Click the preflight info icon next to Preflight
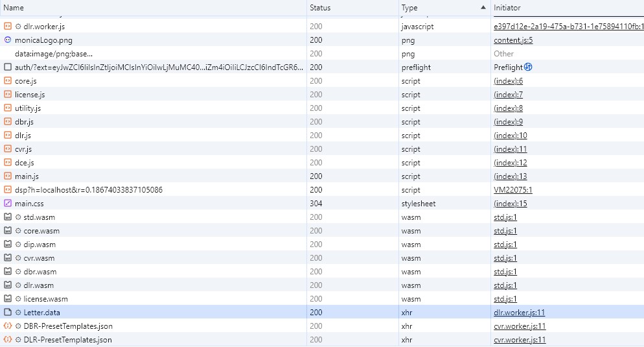The height and width of the screenshot is (347, 644). [528, 67]
